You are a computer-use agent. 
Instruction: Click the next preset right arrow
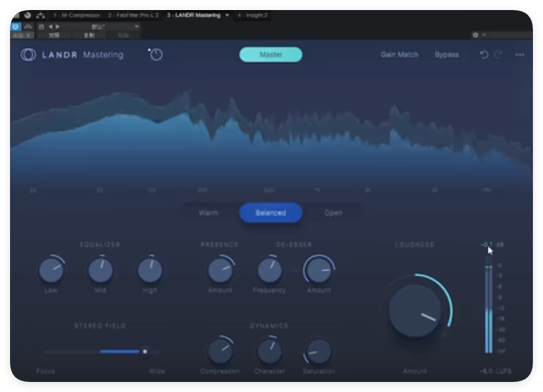(x=57, y=27)
